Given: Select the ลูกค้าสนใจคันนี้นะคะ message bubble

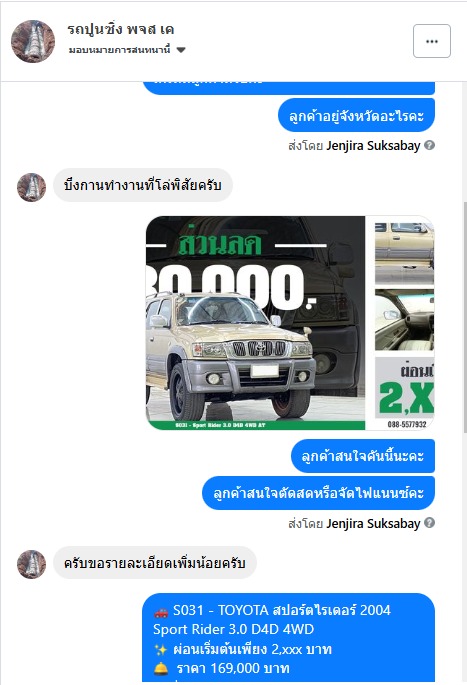Looking at the screenshot, I should pyautogui.click(x=363, y=456).
